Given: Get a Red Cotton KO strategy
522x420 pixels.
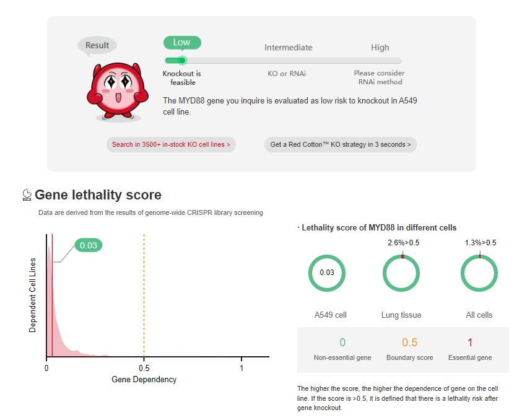Looking at the screenshot, I should pos(340,144).
